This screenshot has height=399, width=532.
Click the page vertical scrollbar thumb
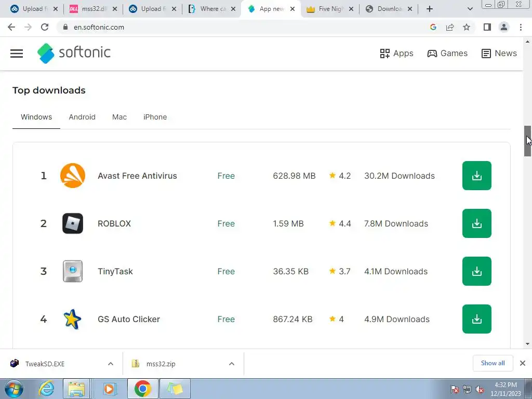pos(528,141)
